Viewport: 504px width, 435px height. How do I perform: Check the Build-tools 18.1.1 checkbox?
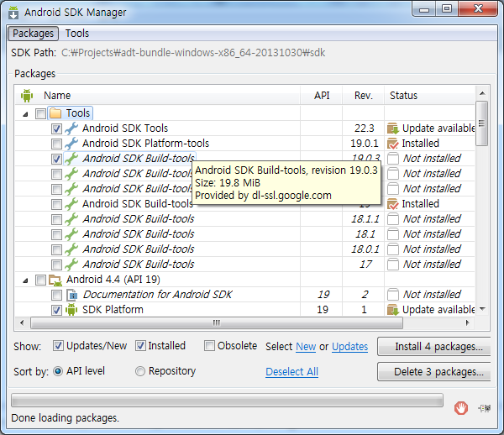[x=56, y=219]
